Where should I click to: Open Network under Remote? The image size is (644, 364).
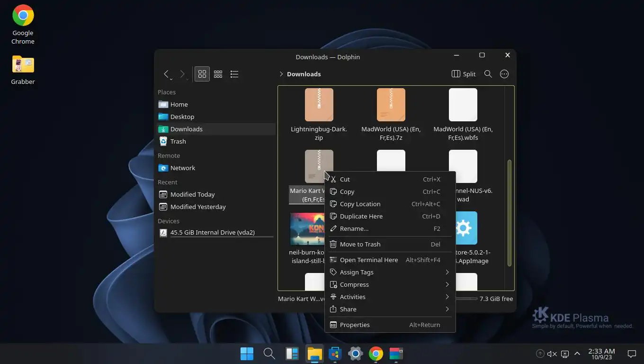tap(216, 168)
